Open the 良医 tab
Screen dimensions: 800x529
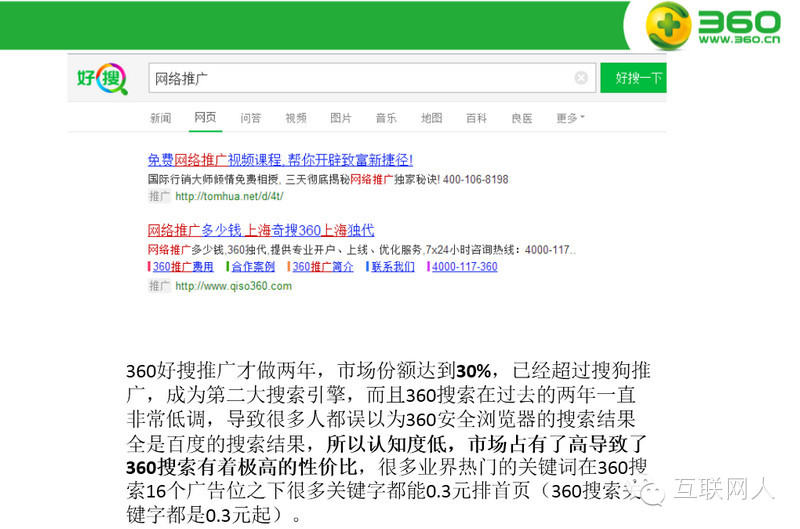tap(522, 118)
